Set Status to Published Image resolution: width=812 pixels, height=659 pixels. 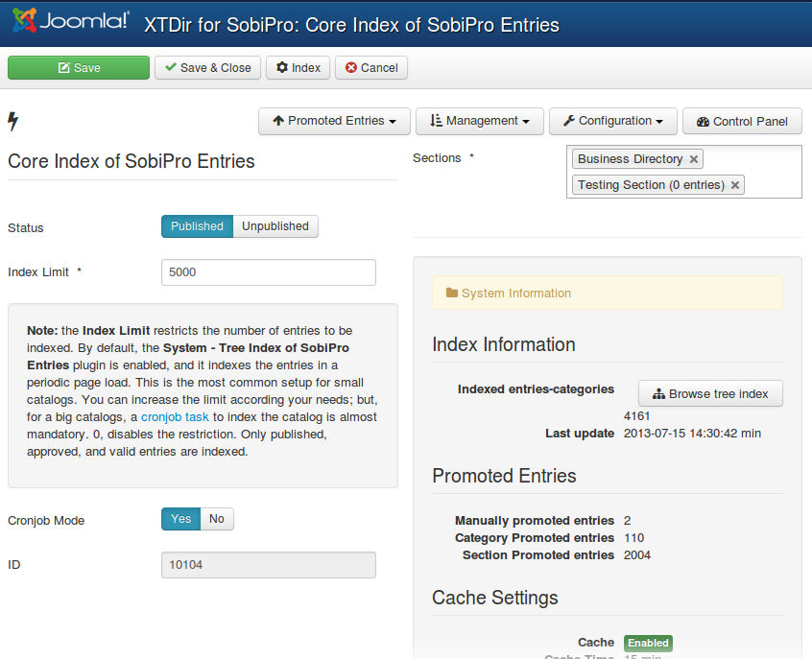point(198,226)
